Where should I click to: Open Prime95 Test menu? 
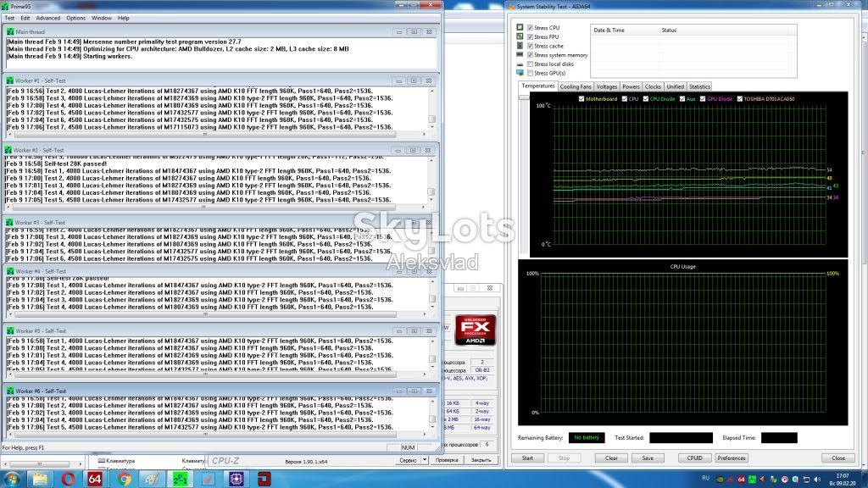(10, 19)
